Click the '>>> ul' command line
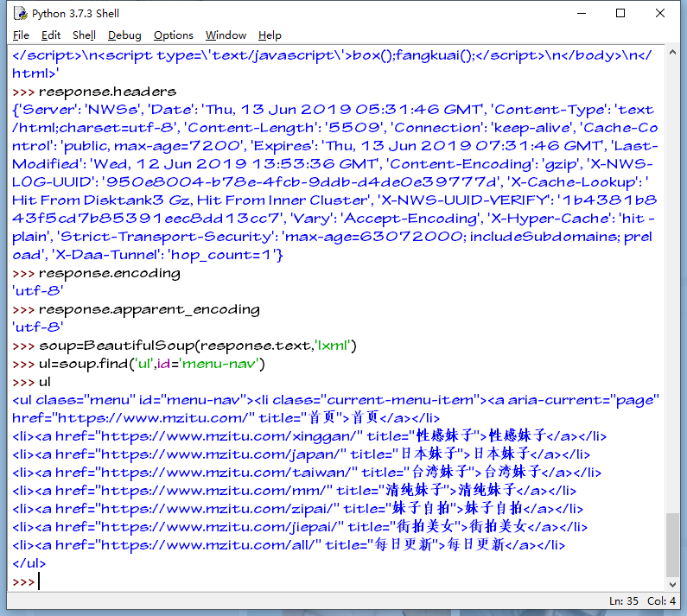The width and height of the screenshot is (687, 616). click(x=32, y=382)
